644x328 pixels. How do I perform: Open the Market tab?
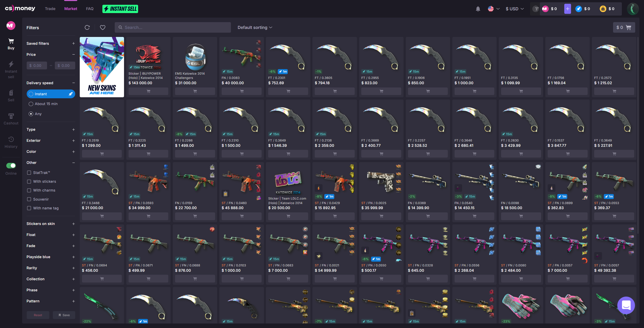tap(71, 9)
